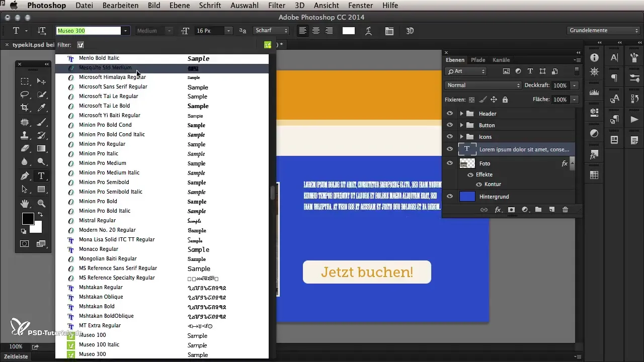This screenshot has width=644, height=362.
Task: Select the Blur tool
Action: tap(25, 162)
